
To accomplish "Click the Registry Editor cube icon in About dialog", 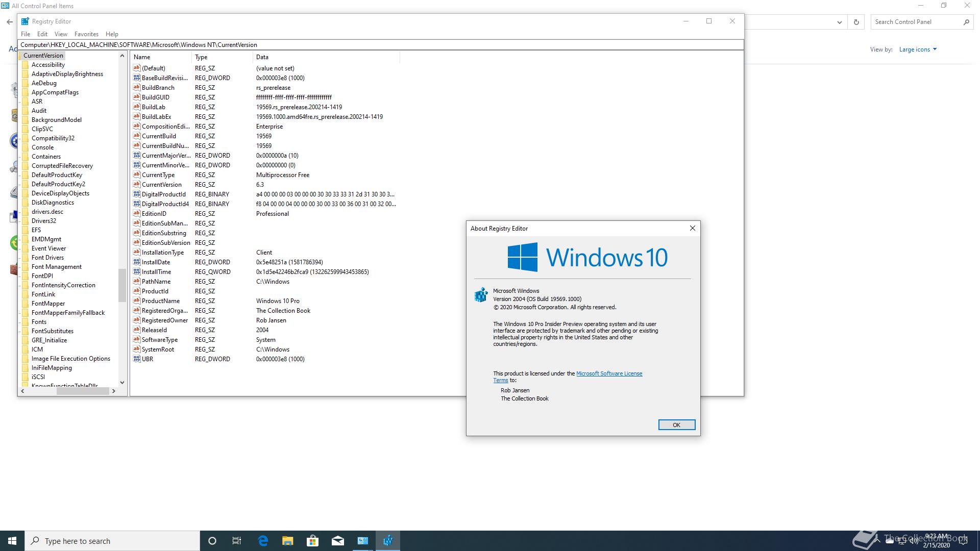I will coord(481,295).
